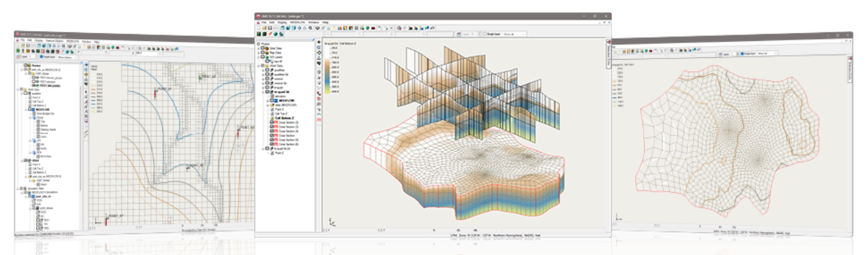This screenshot has width=868, height=255.
Task: Select the second module icon in center window
Action: 264,34
